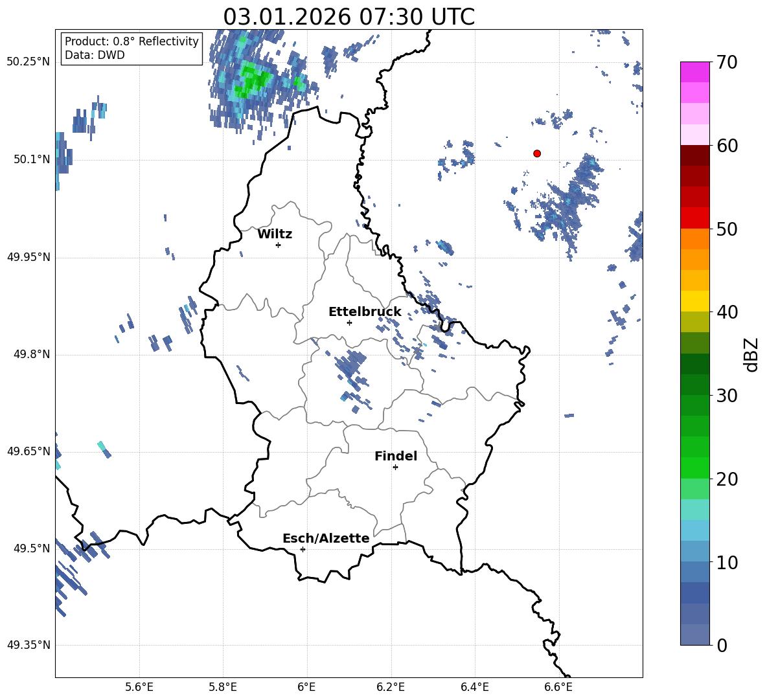The width and height of the screenshot is (767, 700).
Task: Click the 40 tick on the colorbar
Action: 727,312
